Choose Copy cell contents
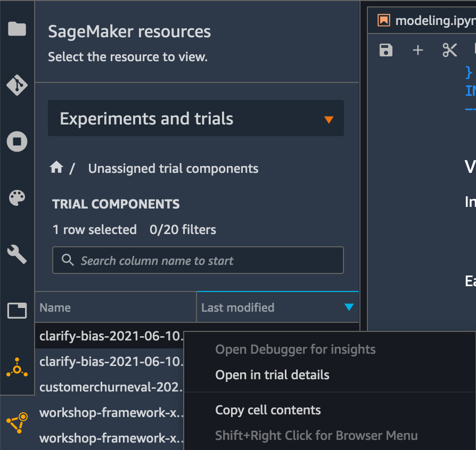The width and height of the screenshot is (476, 450). [268, 410]
